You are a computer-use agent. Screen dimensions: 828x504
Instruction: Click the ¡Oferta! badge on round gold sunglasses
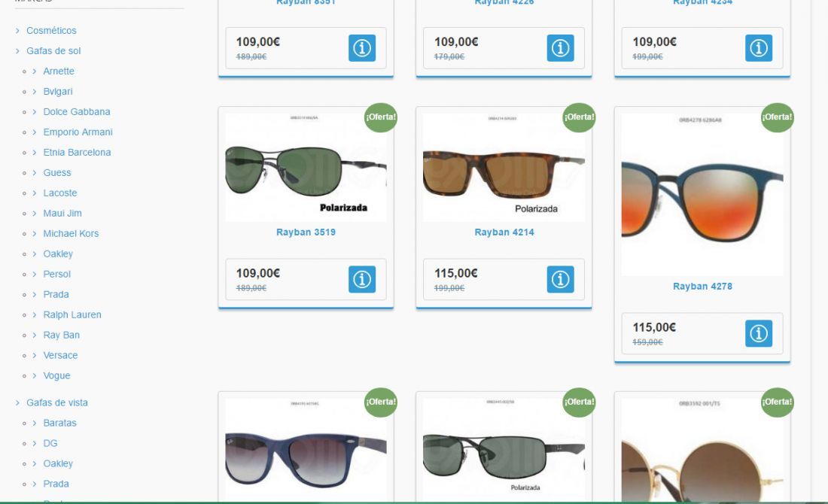pos(778,402)
